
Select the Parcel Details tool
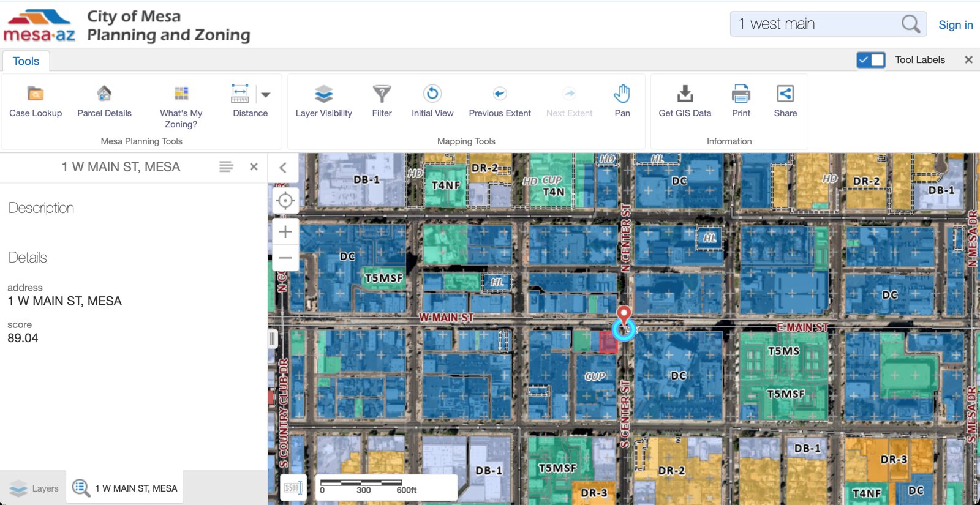104,102
